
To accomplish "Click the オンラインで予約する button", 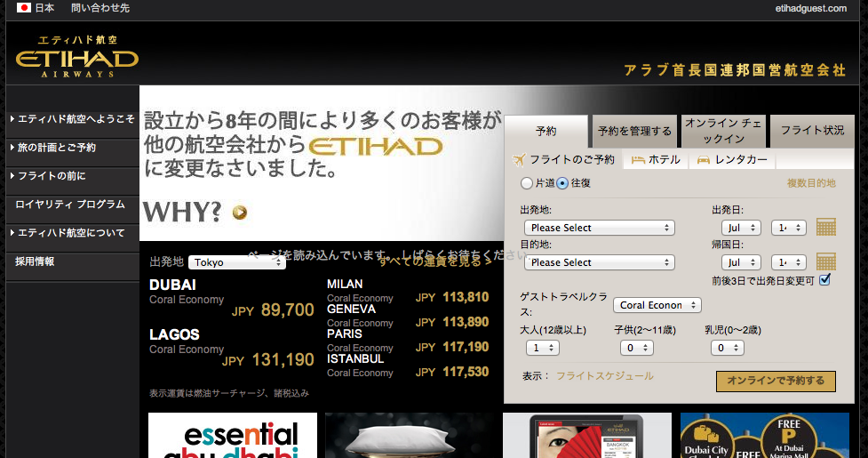I will [776, 381].
